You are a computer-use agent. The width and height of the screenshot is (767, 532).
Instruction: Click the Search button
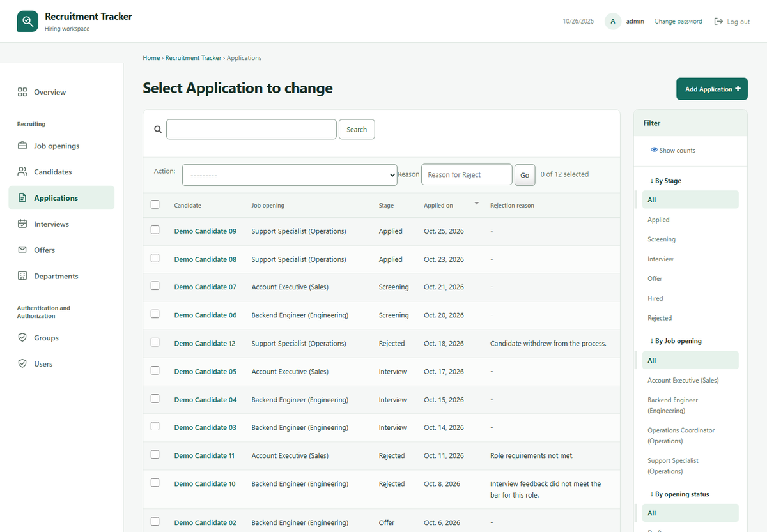(x=357, y=129)
